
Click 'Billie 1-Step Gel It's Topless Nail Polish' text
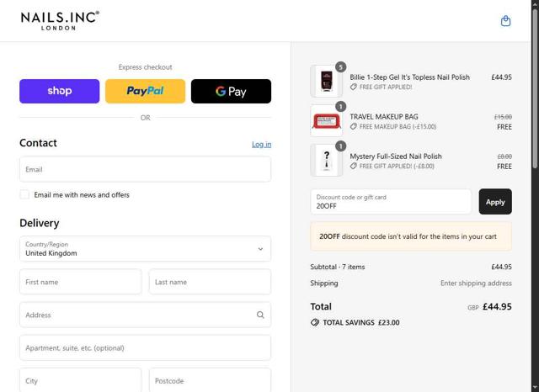pyautogui.click(x=409, y=77)
